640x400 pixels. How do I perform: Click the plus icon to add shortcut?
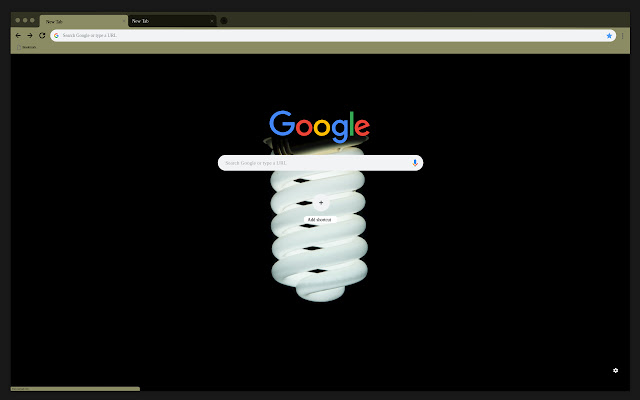click(321, 203)
